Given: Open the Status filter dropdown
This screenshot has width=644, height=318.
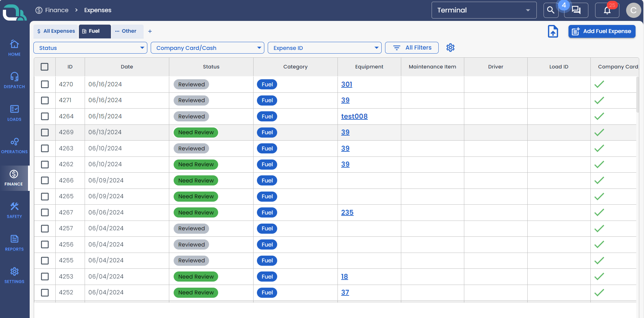Looking at the screenshot, I should pyautogui.click(x=90, y=48).
